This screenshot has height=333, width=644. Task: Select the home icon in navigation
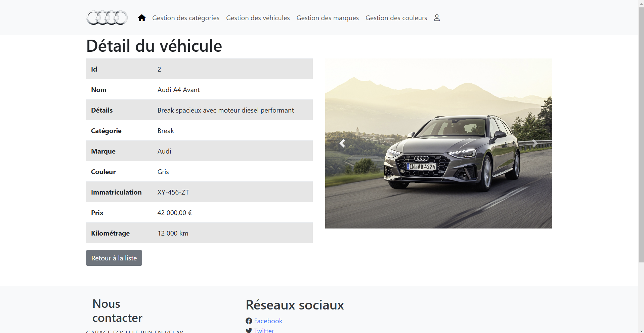(141, 17)
